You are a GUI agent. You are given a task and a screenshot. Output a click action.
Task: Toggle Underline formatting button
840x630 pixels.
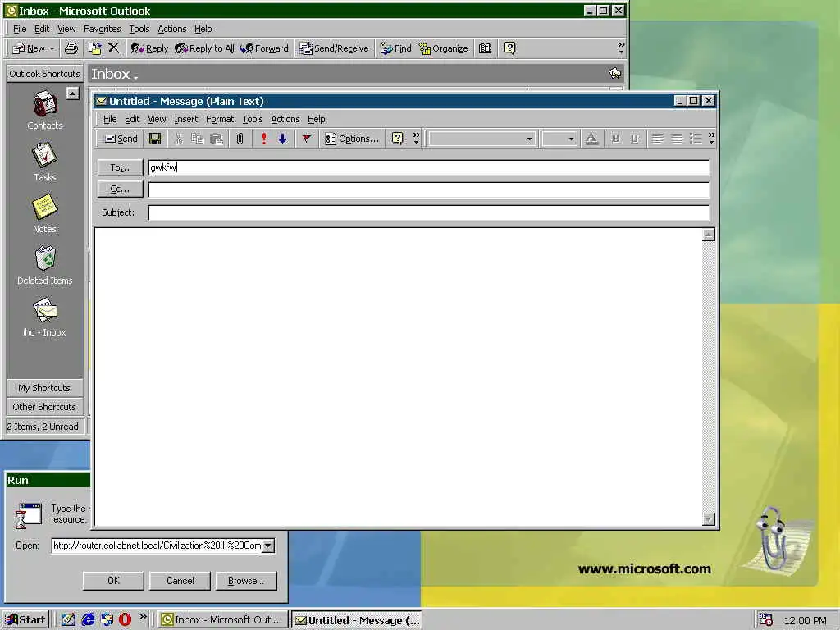635,139
